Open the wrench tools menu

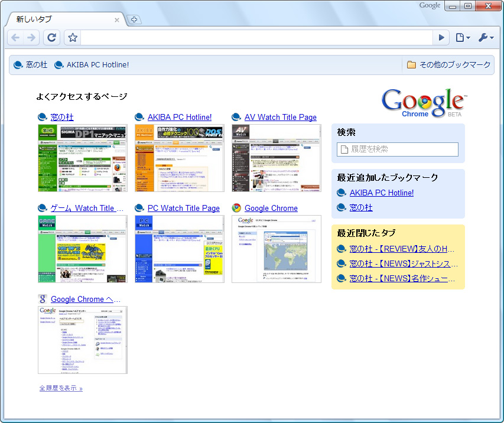tap(485, 37)
